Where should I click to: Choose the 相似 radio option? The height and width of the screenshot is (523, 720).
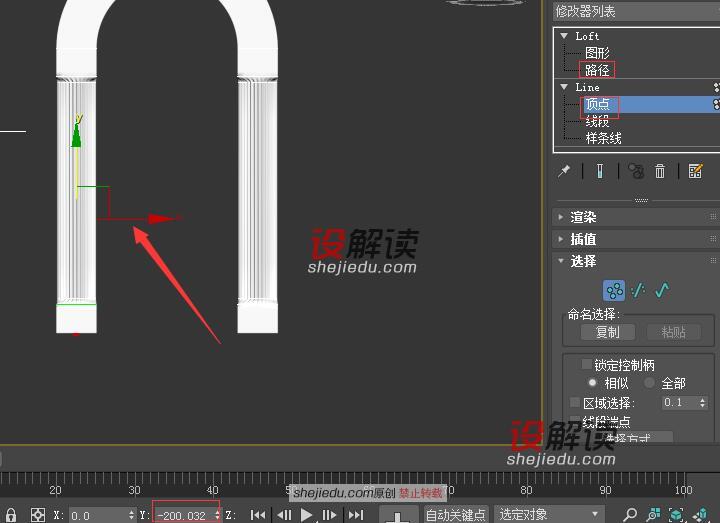coord(592,382)
